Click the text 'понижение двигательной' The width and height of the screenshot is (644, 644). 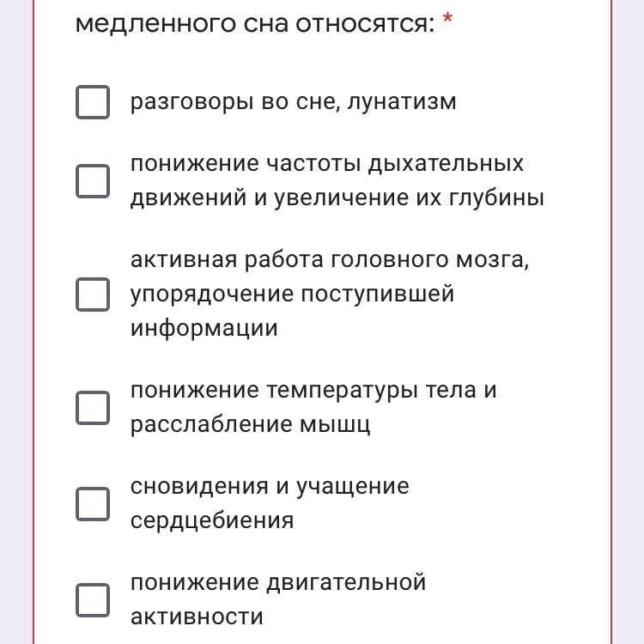278,584
